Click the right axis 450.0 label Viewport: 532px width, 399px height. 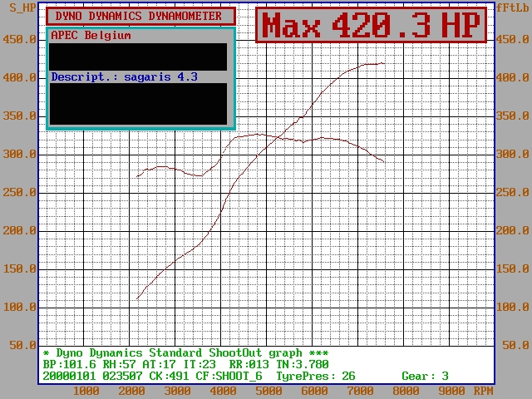[512, 39]
